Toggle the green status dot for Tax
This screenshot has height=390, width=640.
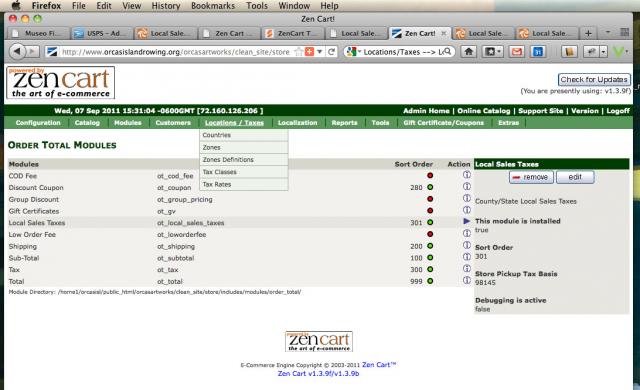[x=430, y=269]
